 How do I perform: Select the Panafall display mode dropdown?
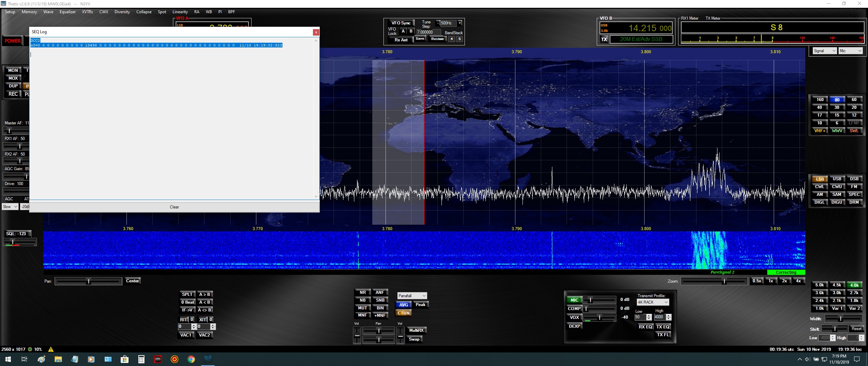coord(412,295)
